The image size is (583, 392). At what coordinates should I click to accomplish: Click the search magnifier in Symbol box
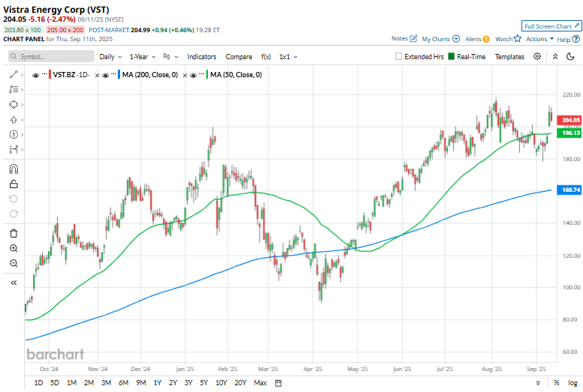14,56
